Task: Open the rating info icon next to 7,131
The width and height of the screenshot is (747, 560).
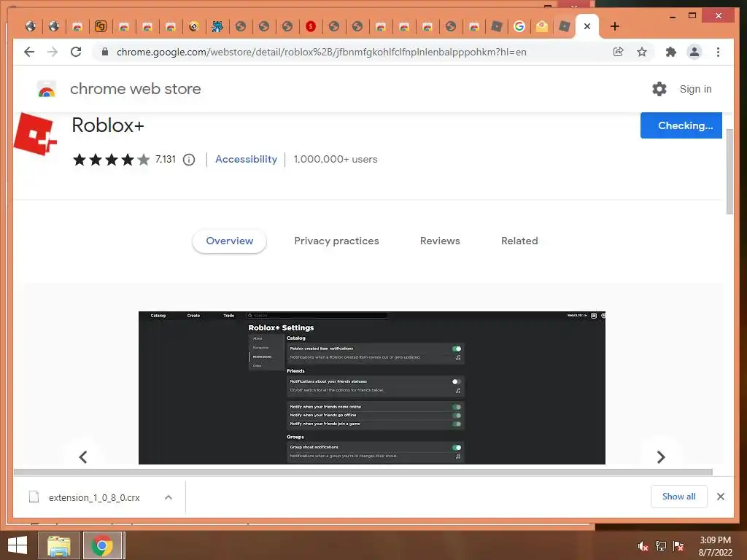Action: (x=189, y=160)
